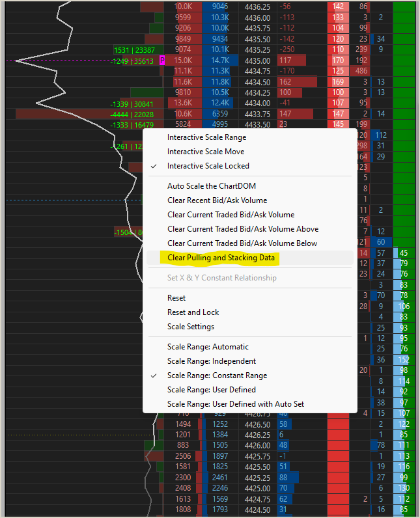This screenshot has height=518, width=420.
Task: Set Scale Range: Independent
Action: click(250, 361)
